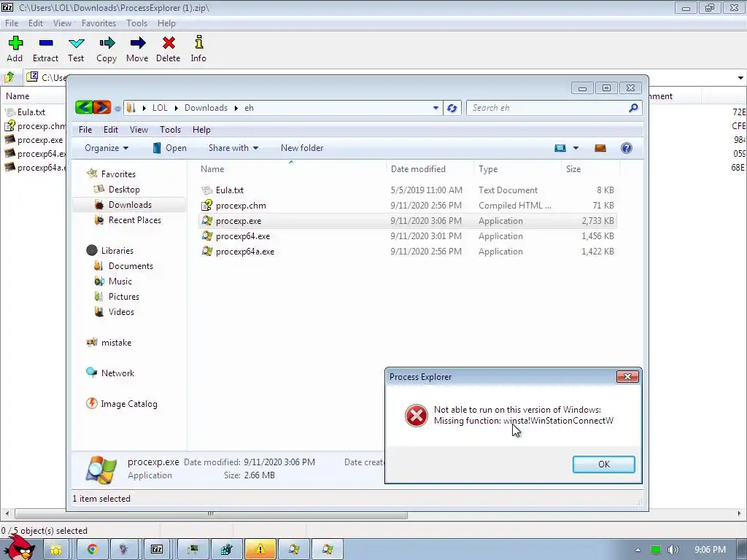Select Network in navigation pane
The image size is (747, 560).
click(x=117, y=373)
